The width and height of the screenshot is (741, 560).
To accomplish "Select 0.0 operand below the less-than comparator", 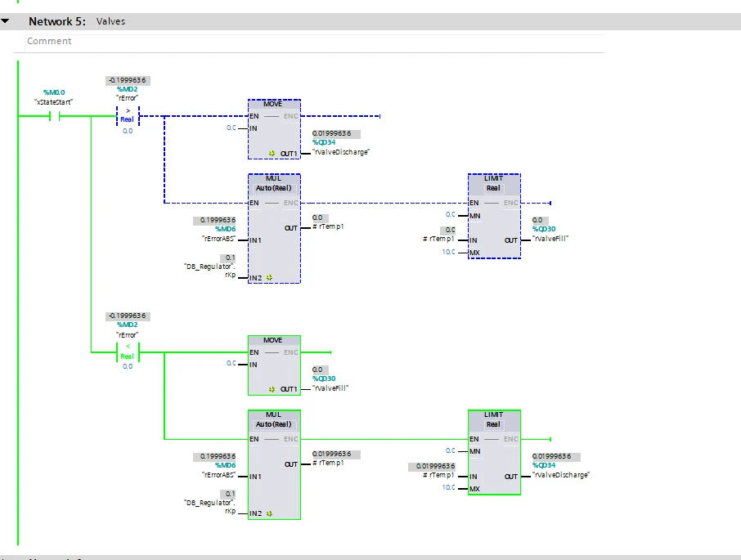I will [128, 366].
